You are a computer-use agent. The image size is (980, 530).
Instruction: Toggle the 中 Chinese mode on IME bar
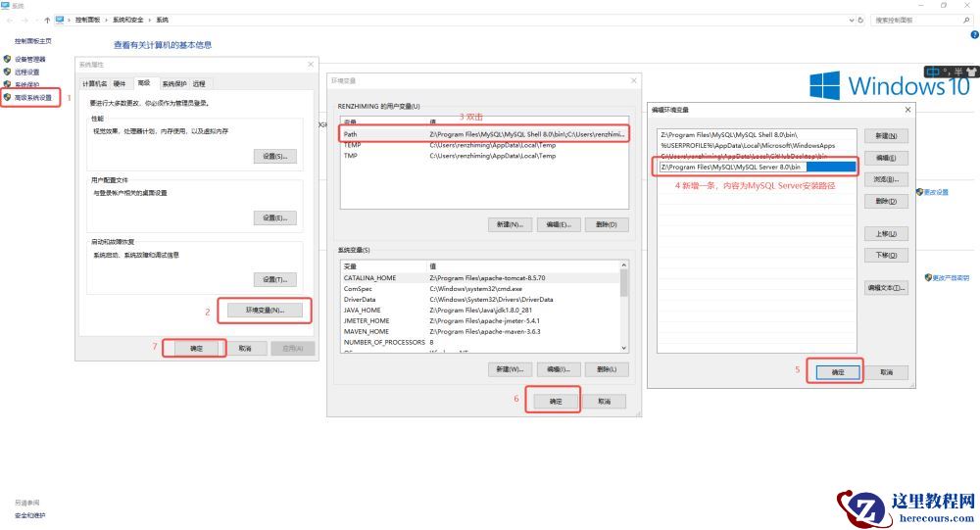pyautogui.click(x=933, y=72)
